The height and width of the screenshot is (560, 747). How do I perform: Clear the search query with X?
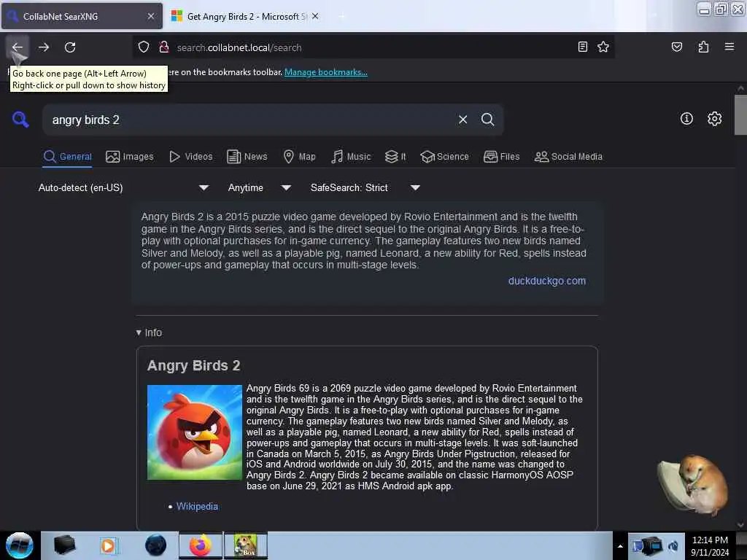click(x=462, y=120)
